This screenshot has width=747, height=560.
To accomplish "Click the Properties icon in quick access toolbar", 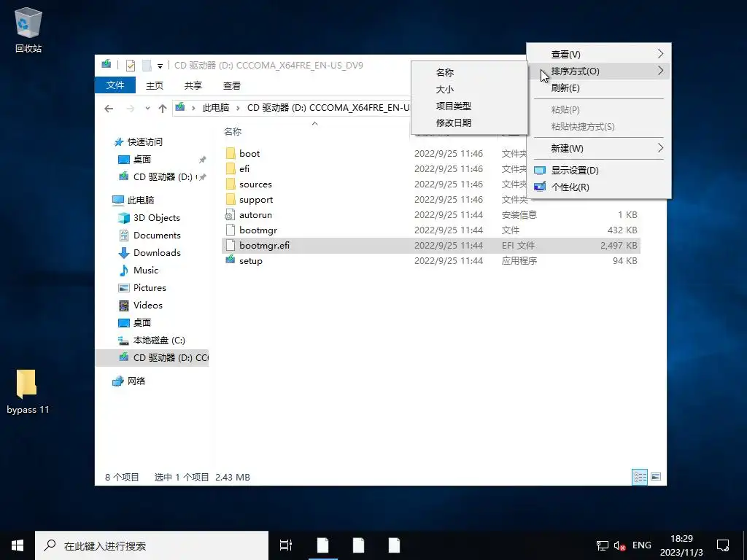I will pos(130,65).
